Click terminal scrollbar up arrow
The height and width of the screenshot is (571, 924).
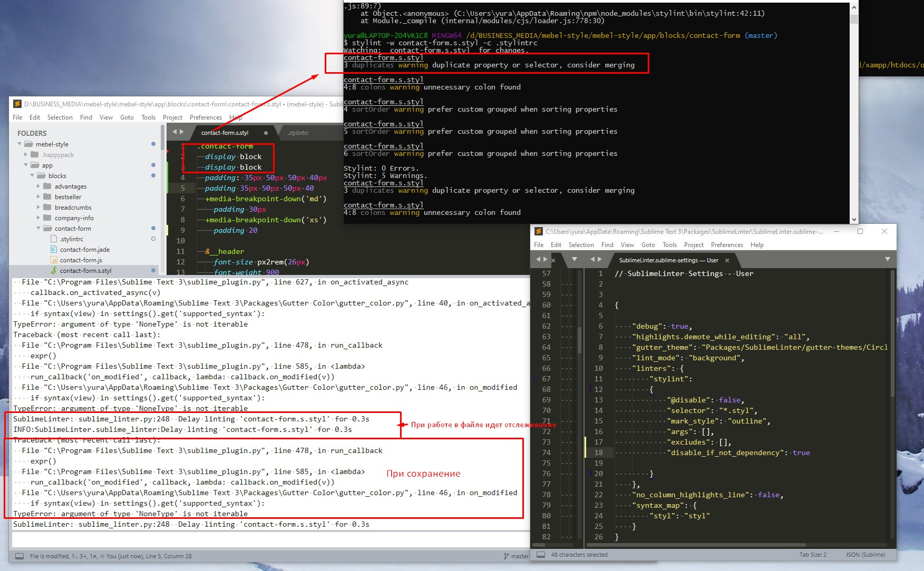[853, 6]
